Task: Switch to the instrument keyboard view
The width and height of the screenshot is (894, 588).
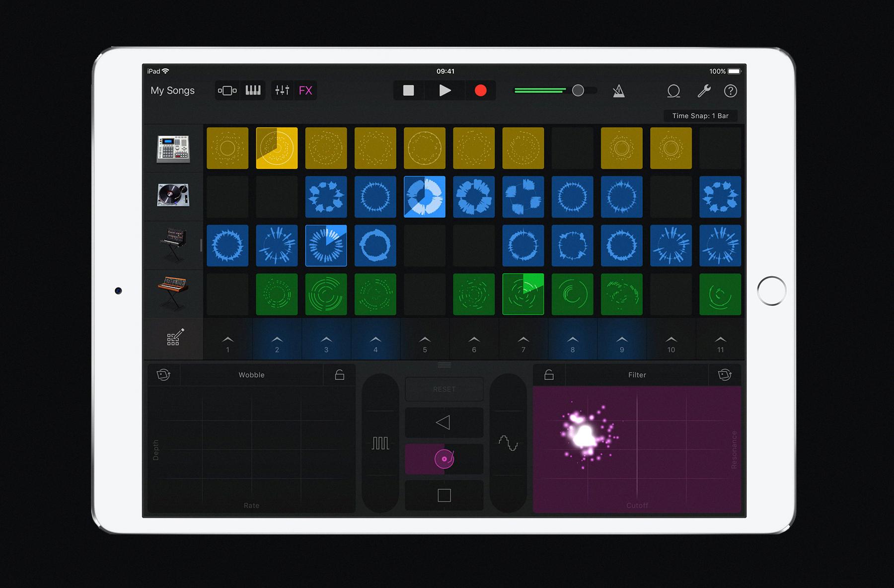Action: pyautogui.click(x=253, y=90)
